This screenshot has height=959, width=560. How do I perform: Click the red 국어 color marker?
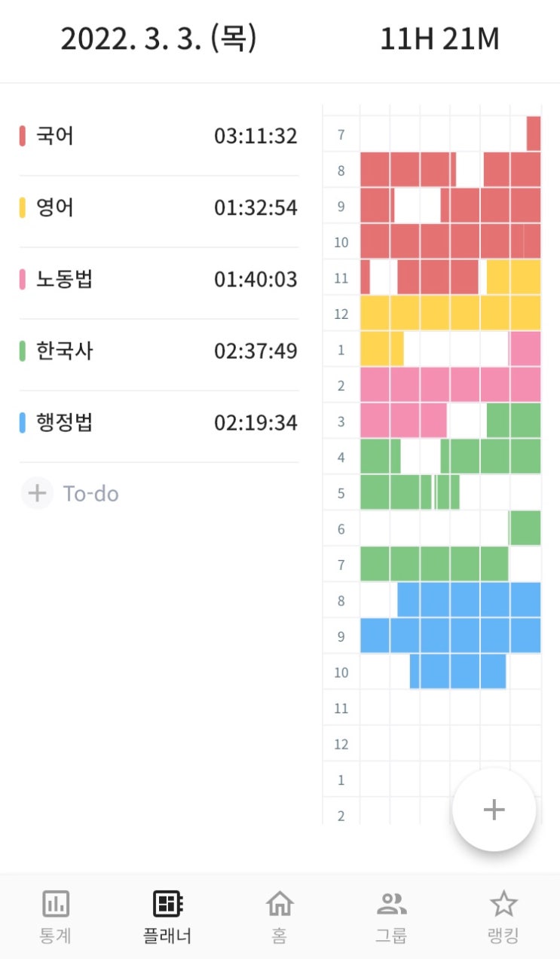[23, 136]
